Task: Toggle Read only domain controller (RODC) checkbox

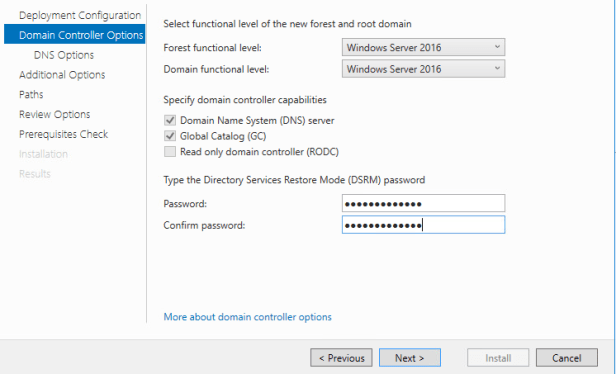Action: [x=170, y=152]
